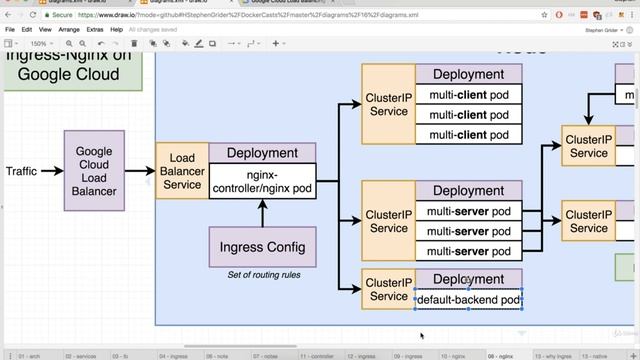The image size is (640, 360).
Task: Delete selection with trash icon
Action: pos(134,43)
